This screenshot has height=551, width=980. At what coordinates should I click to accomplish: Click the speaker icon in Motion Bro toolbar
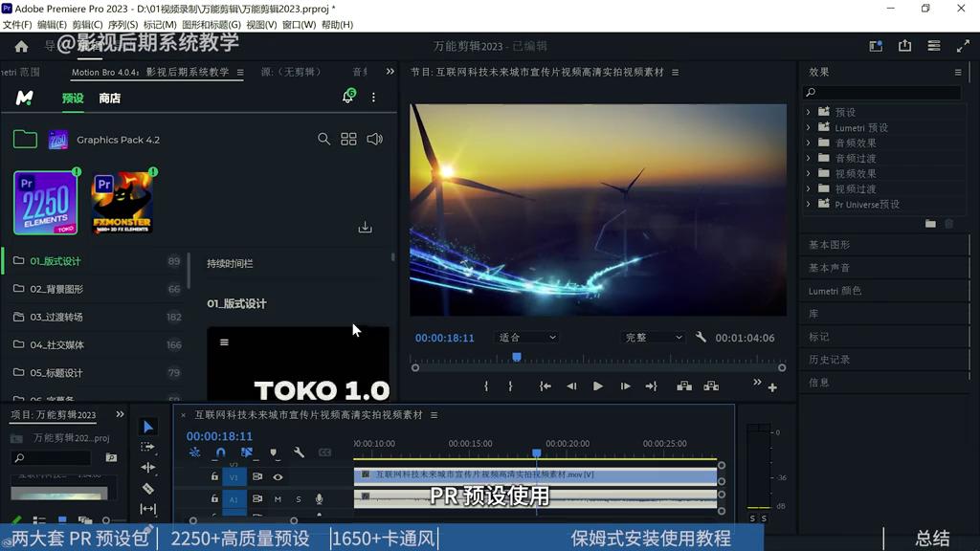click(374, 139)
